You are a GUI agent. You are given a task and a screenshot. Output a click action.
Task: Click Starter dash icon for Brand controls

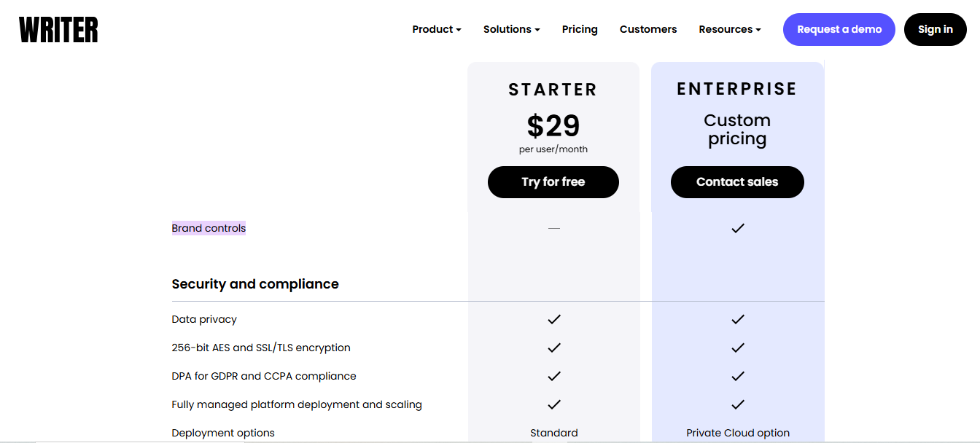[x=554, y=228]
